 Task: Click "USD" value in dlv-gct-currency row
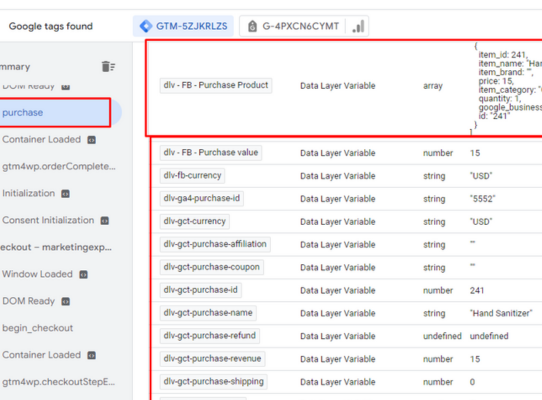click(x=481, y=222)
